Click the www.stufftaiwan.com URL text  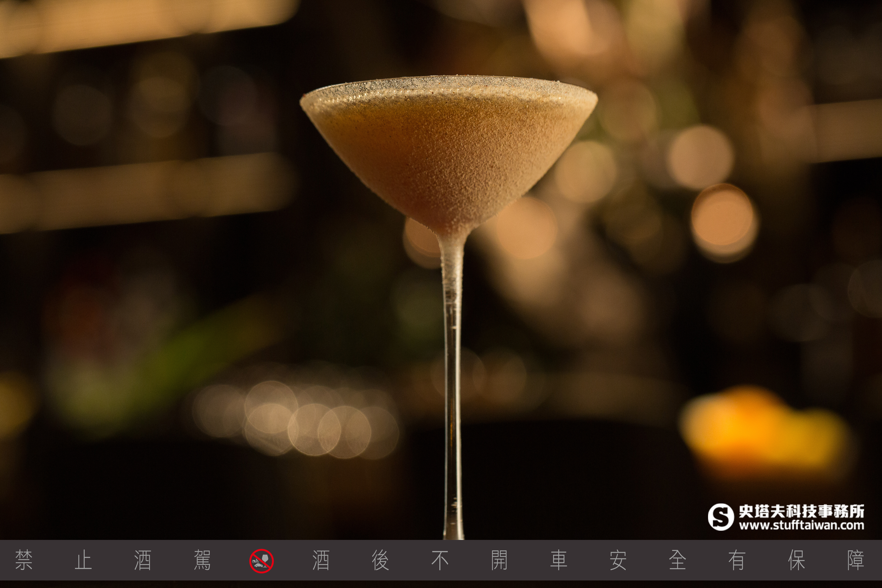point(801,525)
